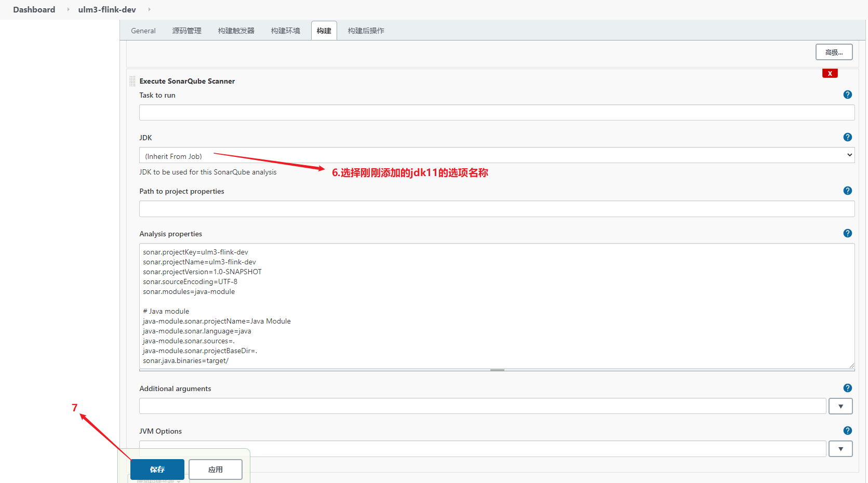868x483 pixels.
Task: Click the 保存 (Save) button
Action: coord(157,469)
